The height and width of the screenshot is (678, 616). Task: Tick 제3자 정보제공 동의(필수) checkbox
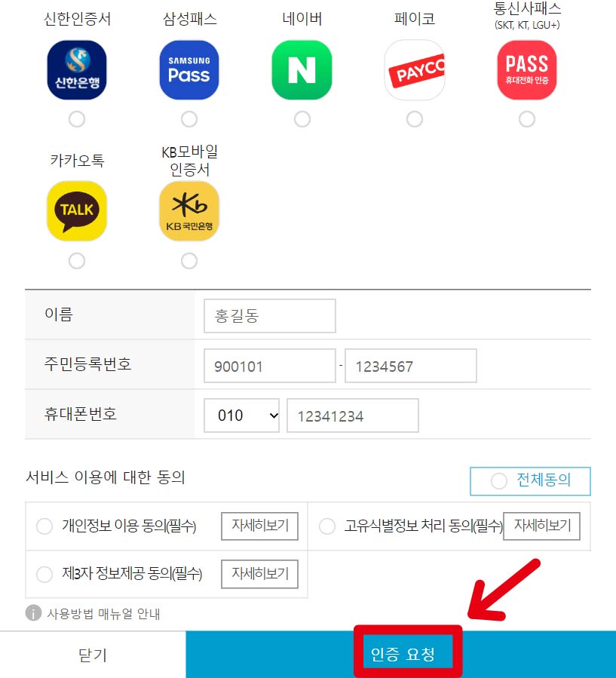tap(44, 574)
